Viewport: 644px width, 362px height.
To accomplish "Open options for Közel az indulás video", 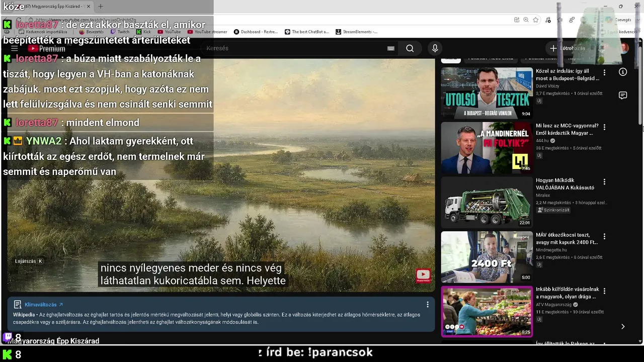I will (604, 72).
